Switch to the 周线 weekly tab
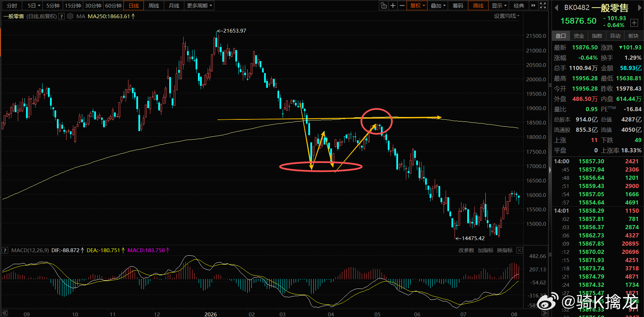 tap(154, 5)
